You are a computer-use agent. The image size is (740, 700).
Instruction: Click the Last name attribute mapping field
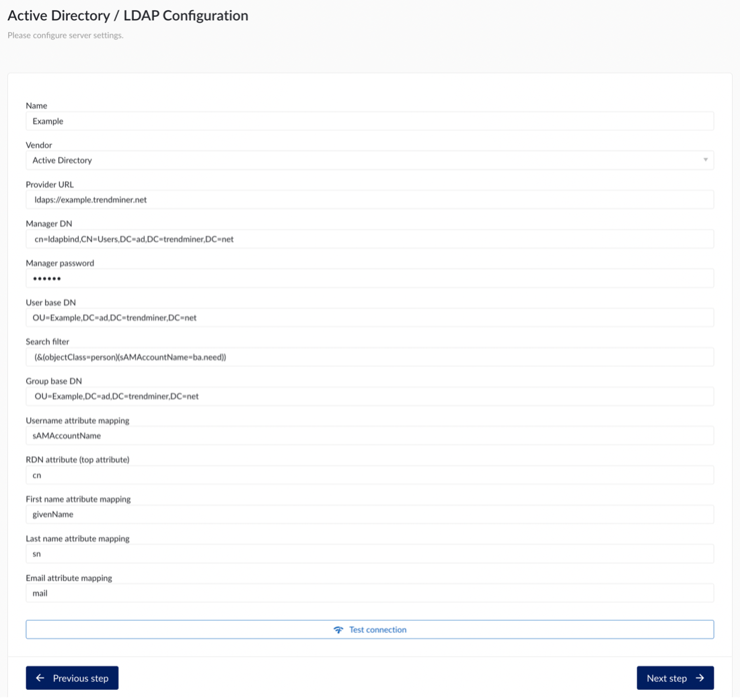tap(369, 553)
